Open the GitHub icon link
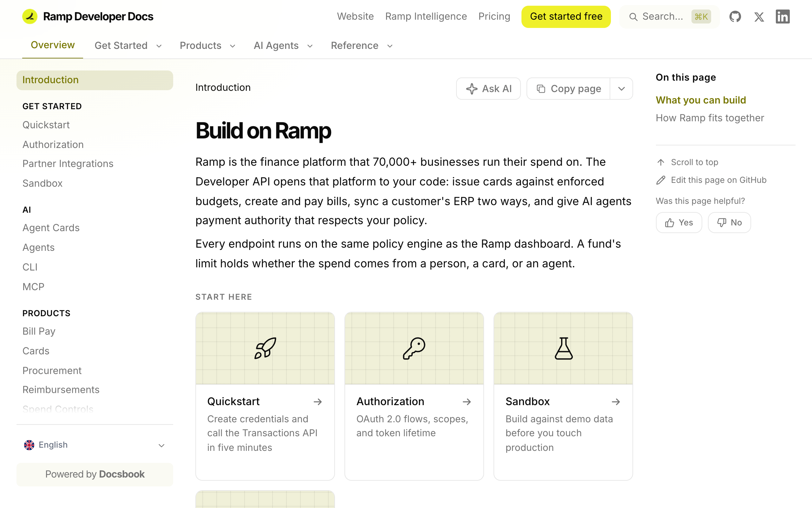 coord(735,17)
